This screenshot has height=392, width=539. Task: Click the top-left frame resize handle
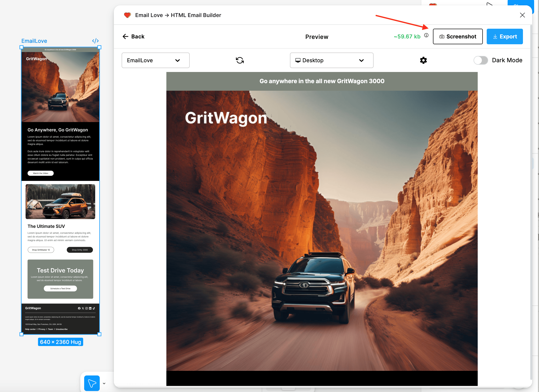(x=21, y=47)
